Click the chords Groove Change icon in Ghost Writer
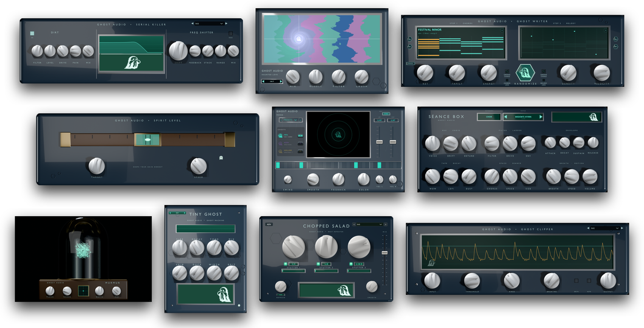The image size is (644, 328). point(507,71)
